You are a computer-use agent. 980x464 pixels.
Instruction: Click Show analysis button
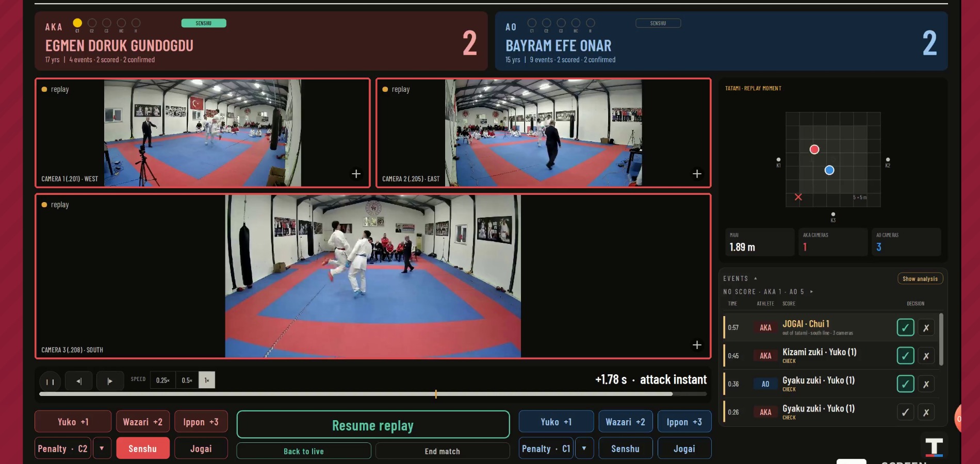tap(920, 278)
